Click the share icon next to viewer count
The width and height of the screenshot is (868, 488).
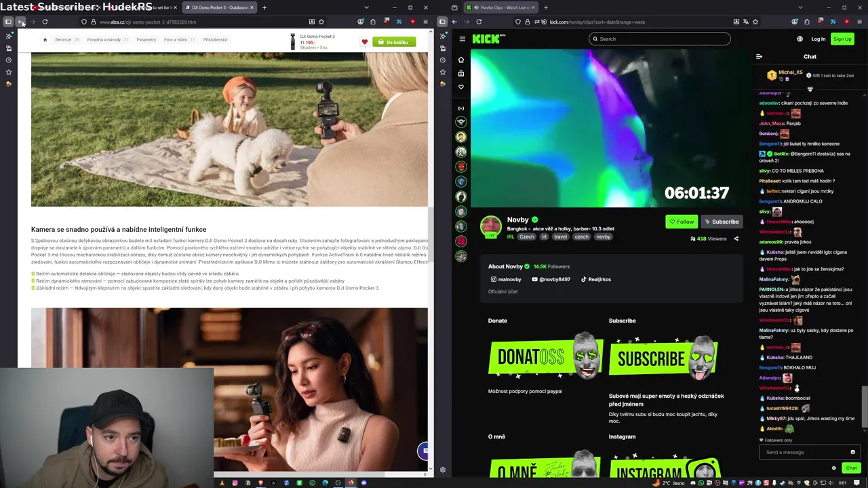736,239
